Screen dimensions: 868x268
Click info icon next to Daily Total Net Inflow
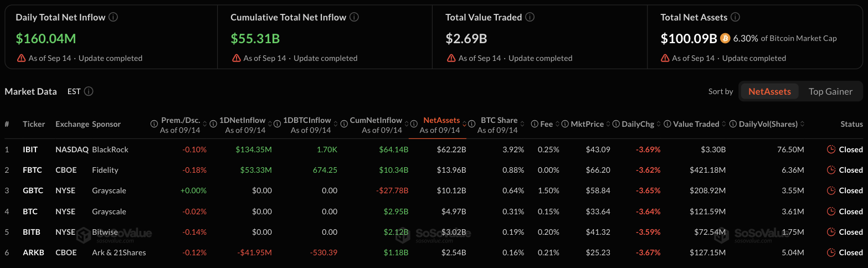(x=114, y=17)
